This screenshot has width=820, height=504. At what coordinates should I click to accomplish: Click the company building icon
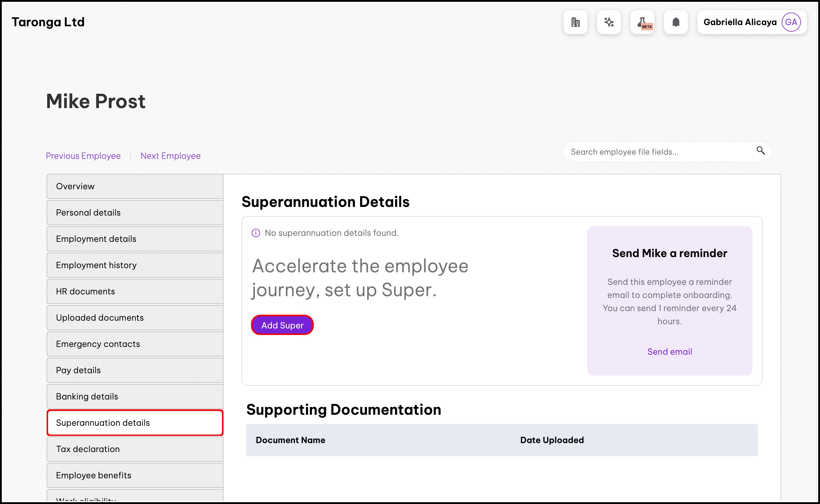click(575, 22)
